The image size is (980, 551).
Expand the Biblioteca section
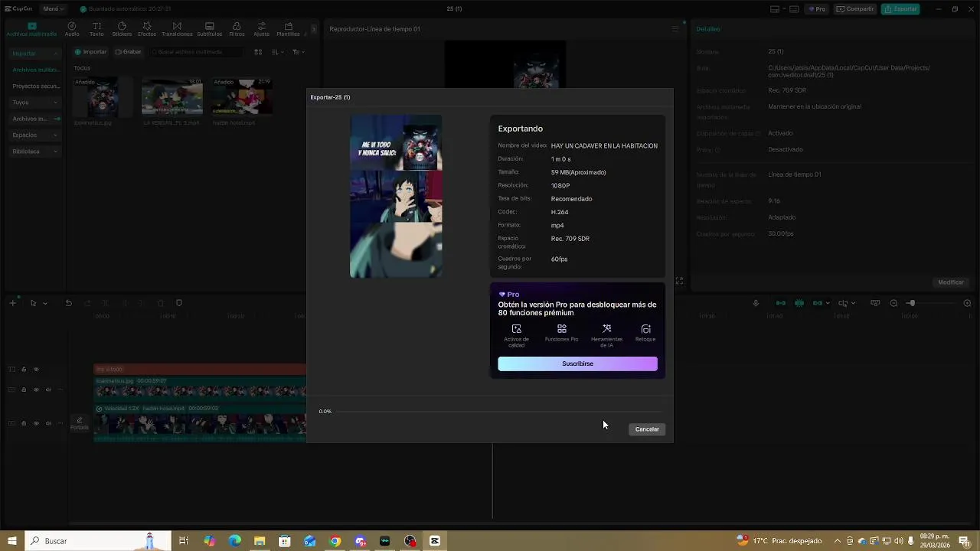(x=35, y=152)
